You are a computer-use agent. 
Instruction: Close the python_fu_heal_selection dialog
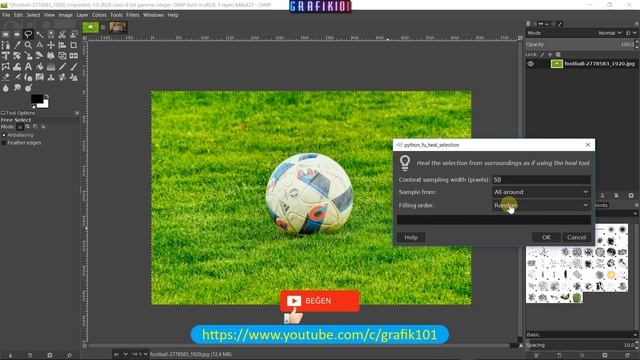[x=588, y=145]
